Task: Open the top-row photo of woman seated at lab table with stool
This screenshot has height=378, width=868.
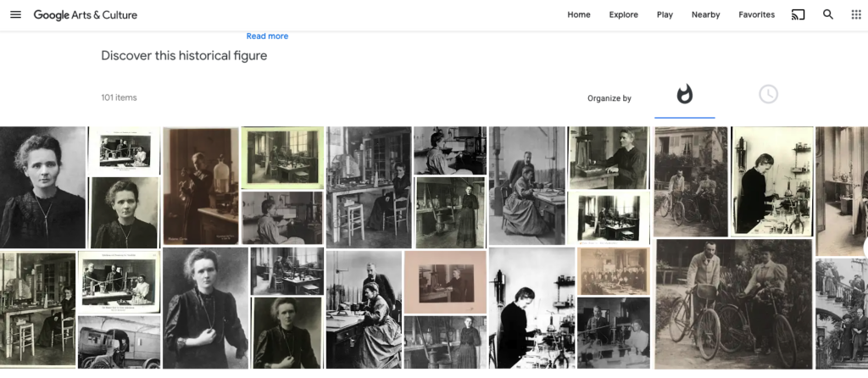Action: (369, 187)
